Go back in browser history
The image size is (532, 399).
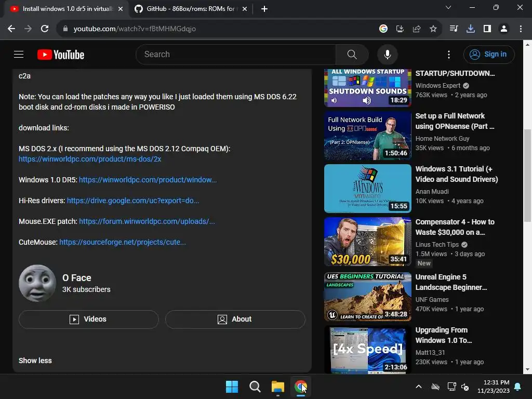pyautogui.click(x=11, y=29)
